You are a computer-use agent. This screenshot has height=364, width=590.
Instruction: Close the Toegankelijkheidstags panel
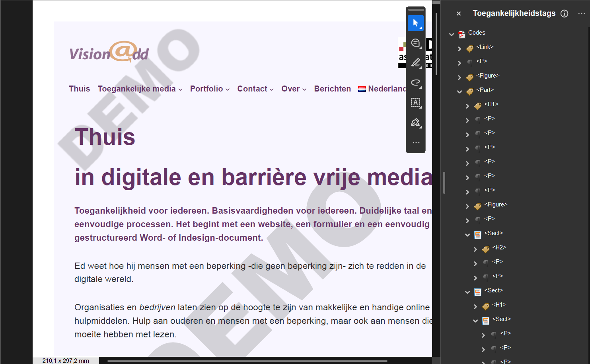[x=459, y=14]
